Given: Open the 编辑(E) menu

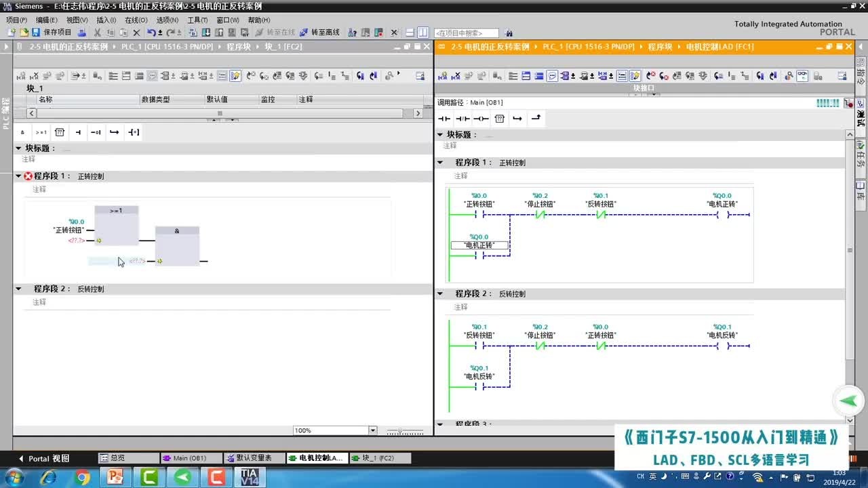Looking at the screenshot, I should click(x=47, y=20).
